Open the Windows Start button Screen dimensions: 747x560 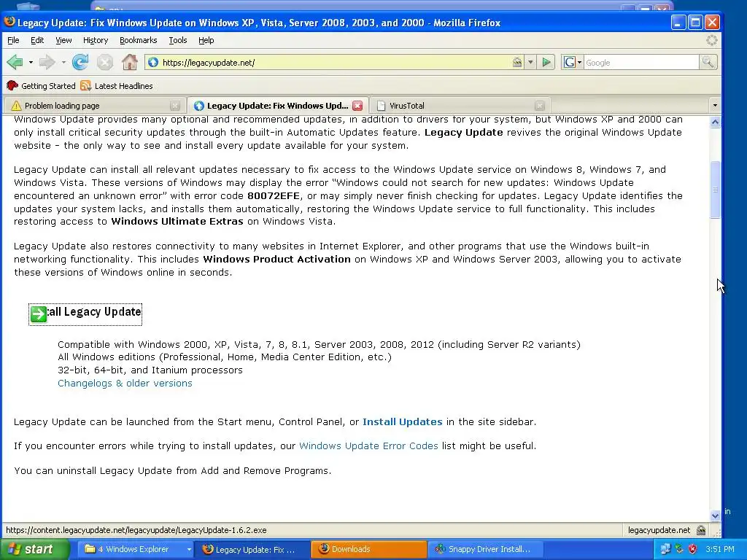pos(34,549)
